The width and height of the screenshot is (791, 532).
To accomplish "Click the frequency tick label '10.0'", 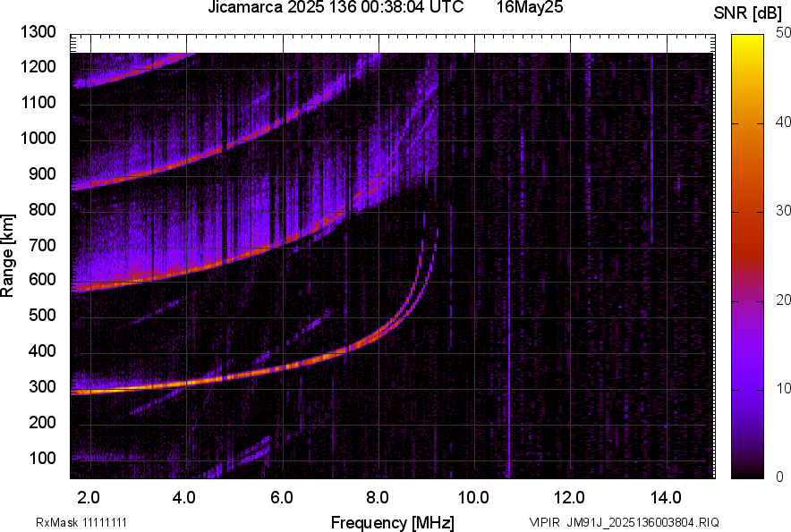I will (x=473, y=498).
